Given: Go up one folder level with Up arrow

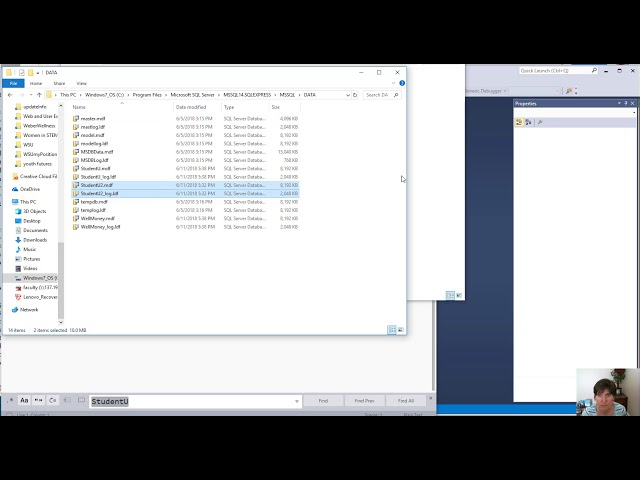Looking at the screenshot, I should tap(39, 95).
